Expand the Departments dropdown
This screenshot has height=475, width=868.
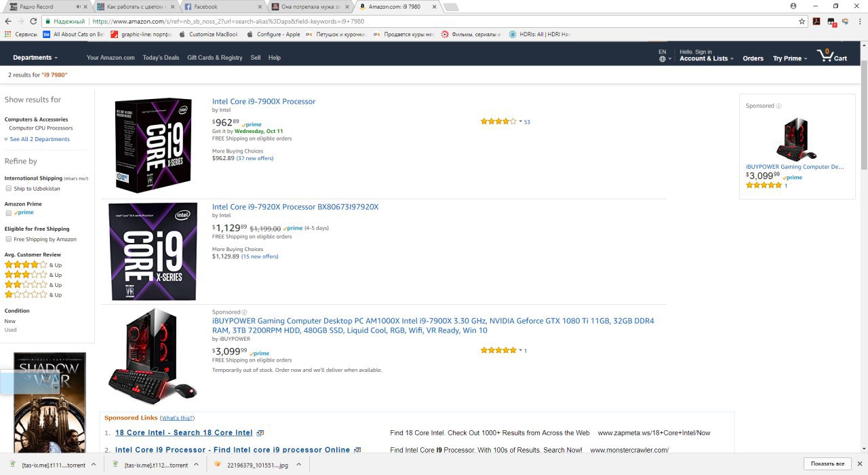click(x=35, y=58)
